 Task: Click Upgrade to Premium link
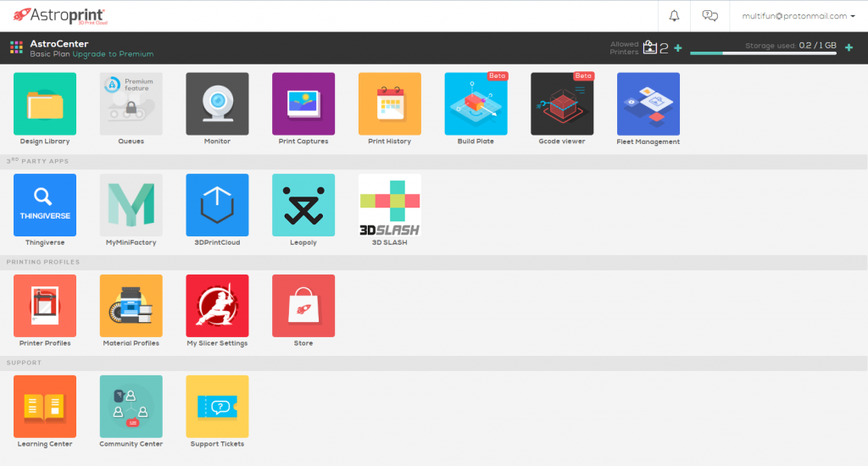(113, 54)
